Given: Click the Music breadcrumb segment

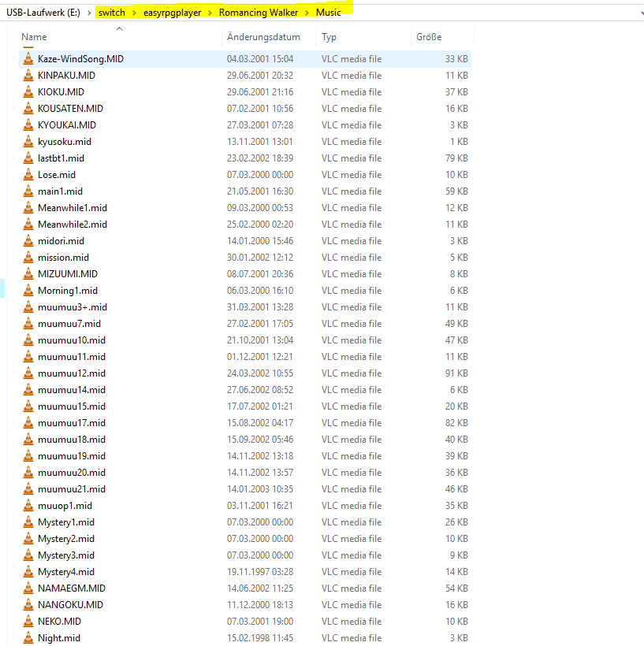Looking at the screenshot, I should 329,13.
